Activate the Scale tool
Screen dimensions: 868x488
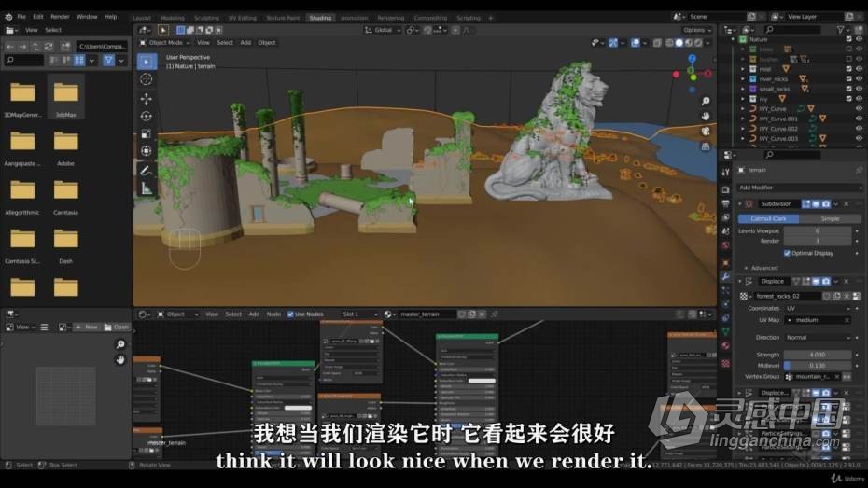147,133
